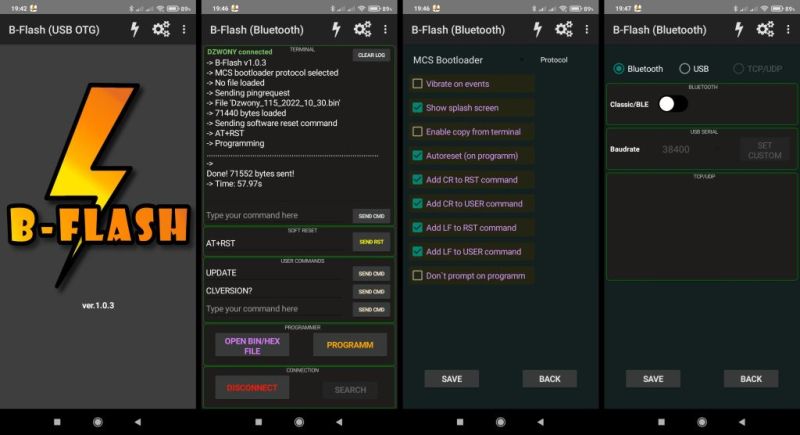Open gears settings in USB OTG screen
This screenshot has height=435, width=800.
(x=161, y=30)
